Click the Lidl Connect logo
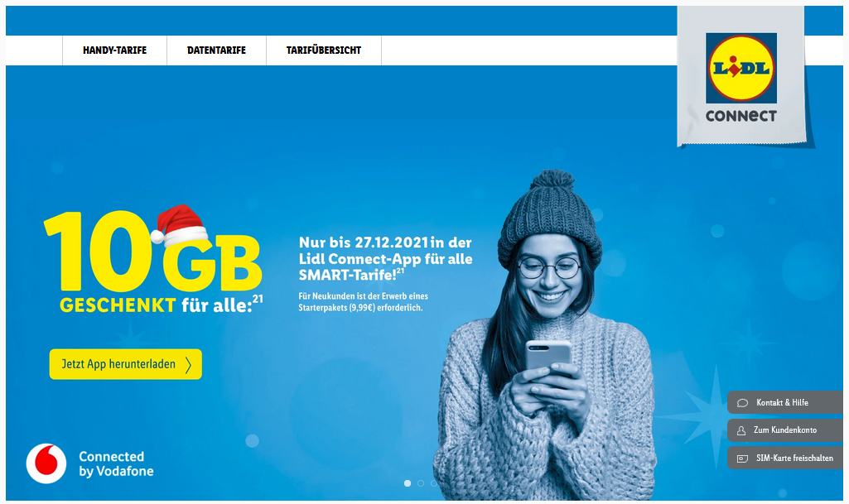Image resolution: width=849 pixels, height=504 pixels. pos(740,77)
